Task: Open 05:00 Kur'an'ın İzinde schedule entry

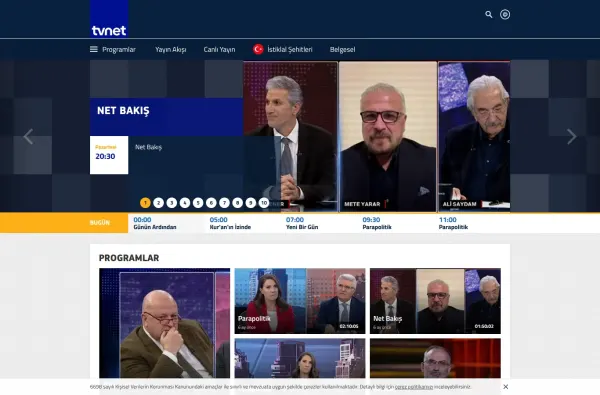Action: 230,223
